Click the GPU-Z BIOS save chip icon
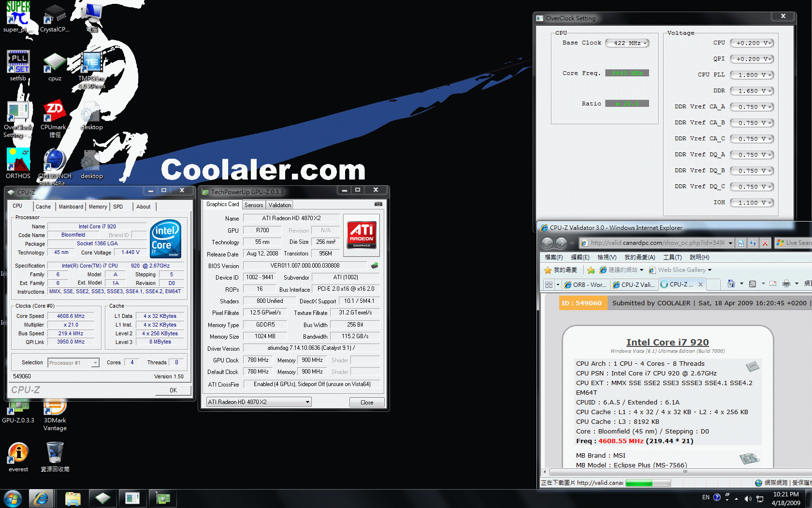The image size is (812, 508). [374, 265]
